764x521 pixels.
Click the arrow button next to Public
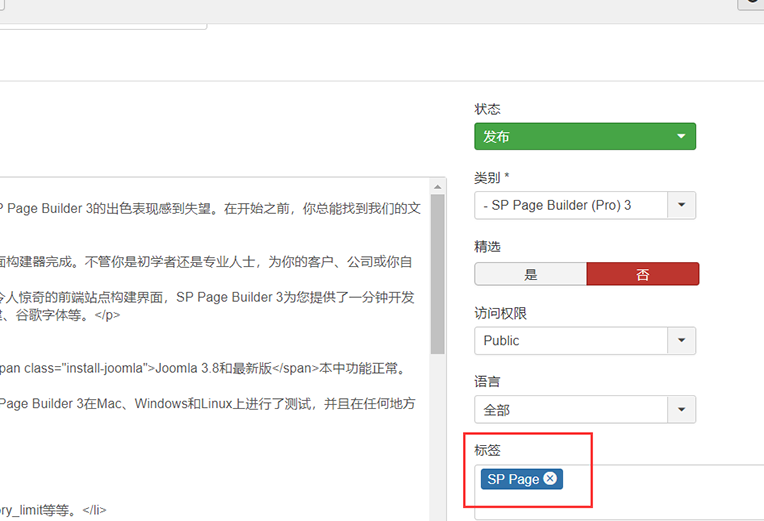[681, 340]
